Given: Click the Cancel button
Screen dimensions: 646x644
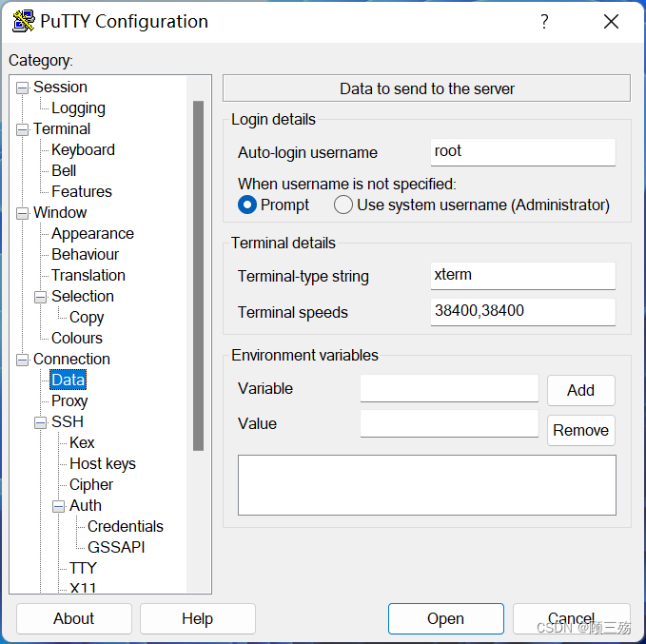Looking at the screenshot, I should 572,619.
